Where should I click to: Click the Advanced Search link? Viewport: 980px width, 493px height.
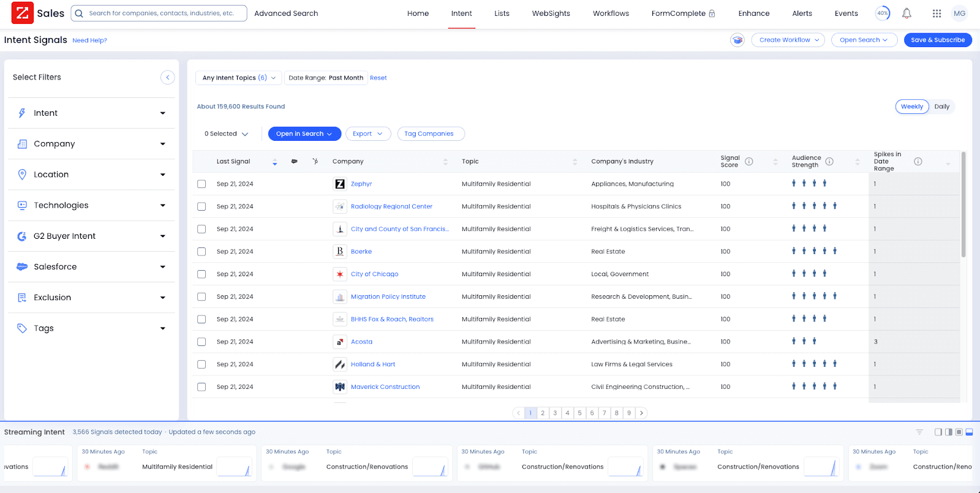(286, 13)
